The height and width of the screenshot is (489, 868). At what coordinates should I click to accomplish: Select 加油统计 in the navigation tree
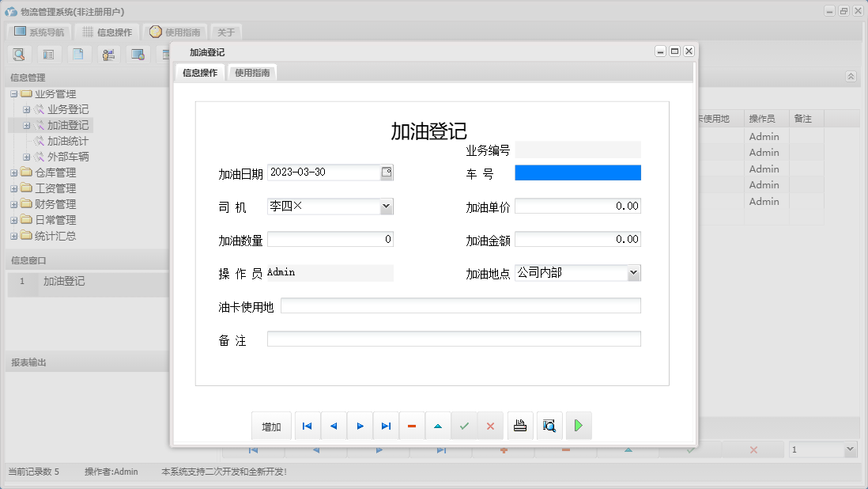[69, 141]
